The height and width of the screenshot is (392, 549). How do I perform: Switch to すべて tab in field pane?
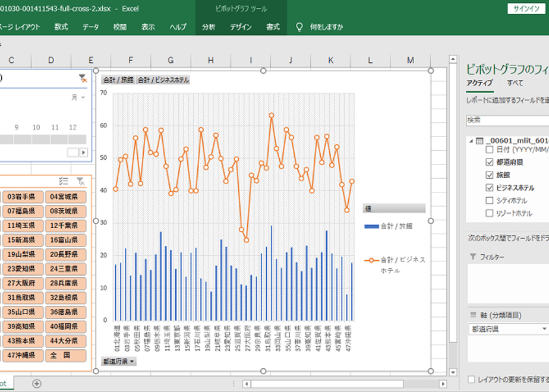coord(515,83)
